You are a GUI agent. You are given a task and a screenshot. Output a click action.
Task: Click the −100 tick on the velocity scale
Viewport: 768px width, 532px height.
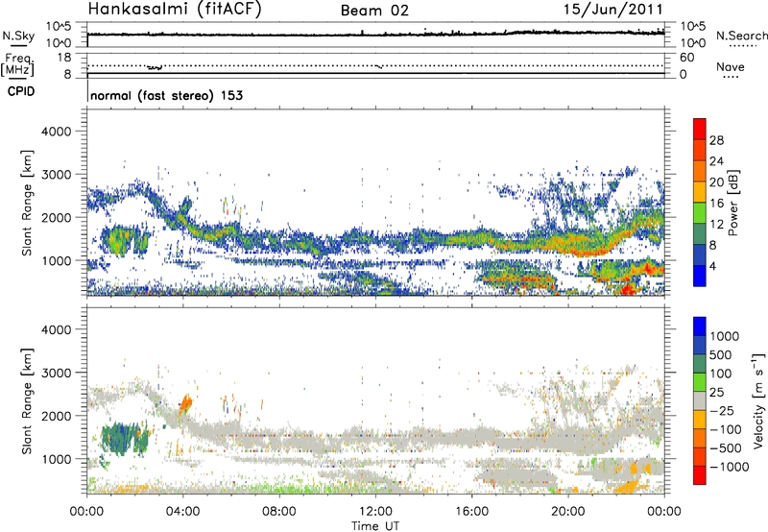click(x=726, y=429)
